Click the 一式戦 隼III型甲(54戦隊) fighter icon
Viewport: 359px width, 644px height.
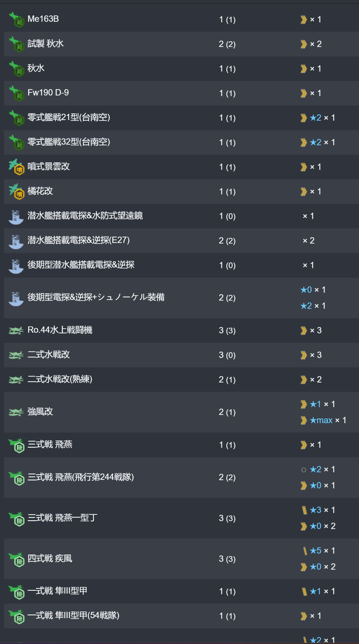pos(16,616)
